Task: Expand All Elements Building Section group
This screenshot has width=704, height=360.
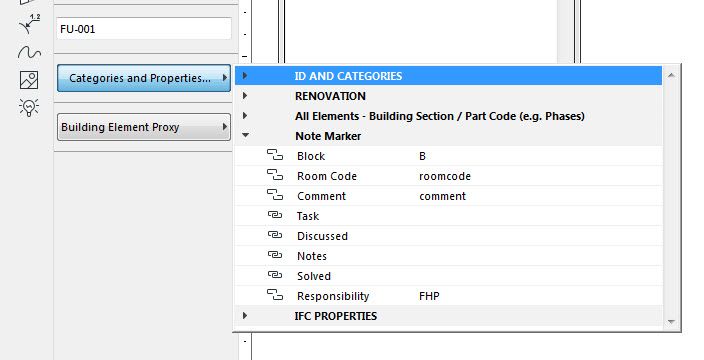Action: click(245, 116)
